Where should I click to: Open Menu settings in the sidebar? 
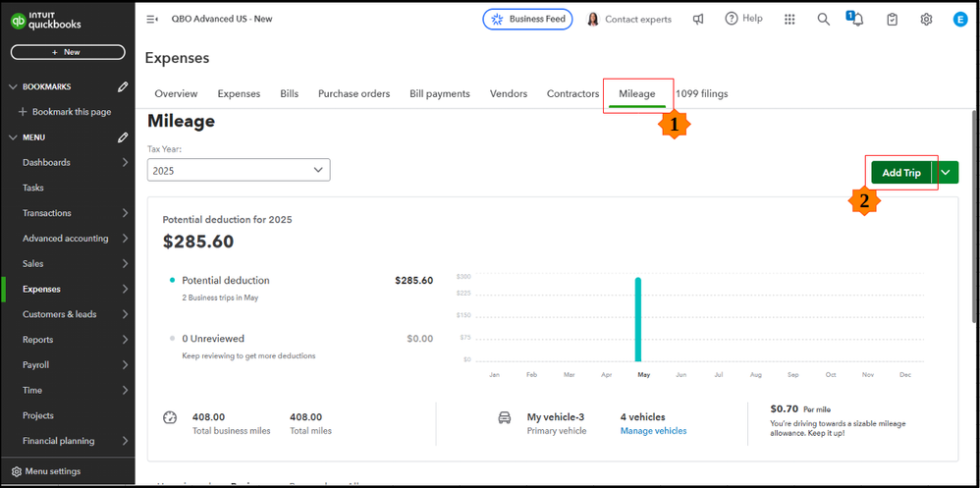click(x=47, y=471)
